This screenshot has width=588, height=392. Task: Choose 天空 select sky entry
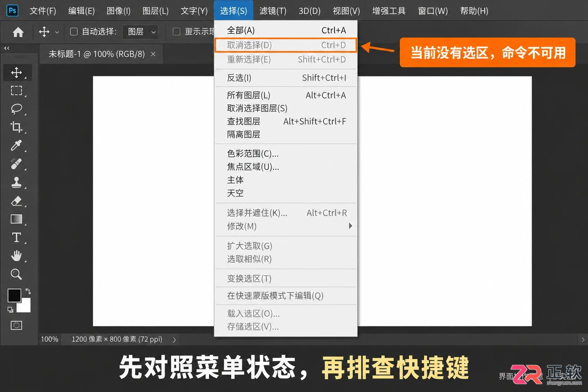point(286,193)
